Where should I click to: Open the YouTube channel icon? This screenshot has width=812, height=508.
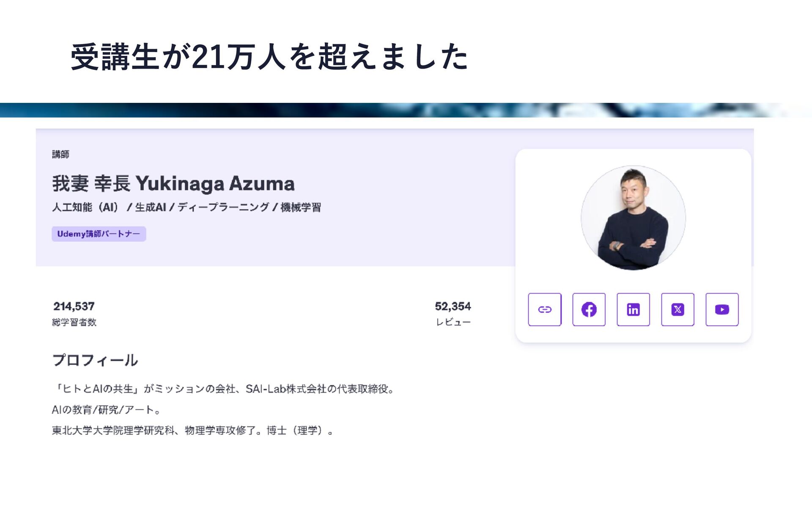coord(722,309)
